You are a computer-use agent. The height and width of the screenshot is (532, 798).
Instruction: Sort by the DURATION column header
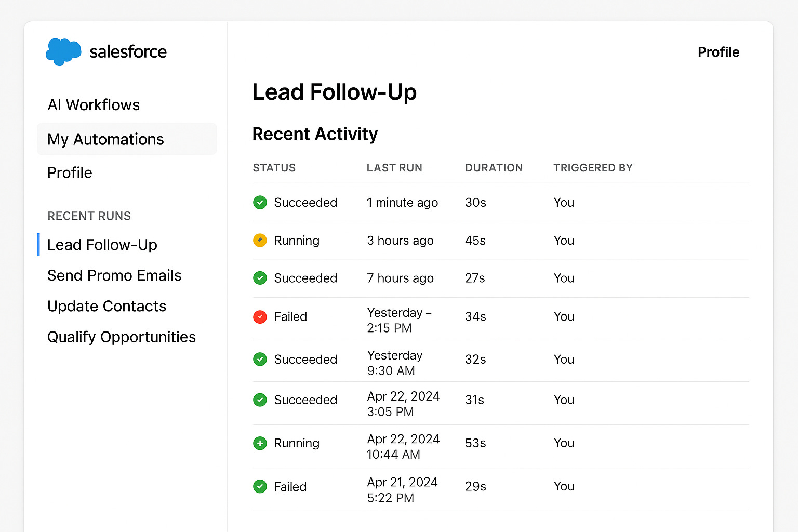coord(494,168)
